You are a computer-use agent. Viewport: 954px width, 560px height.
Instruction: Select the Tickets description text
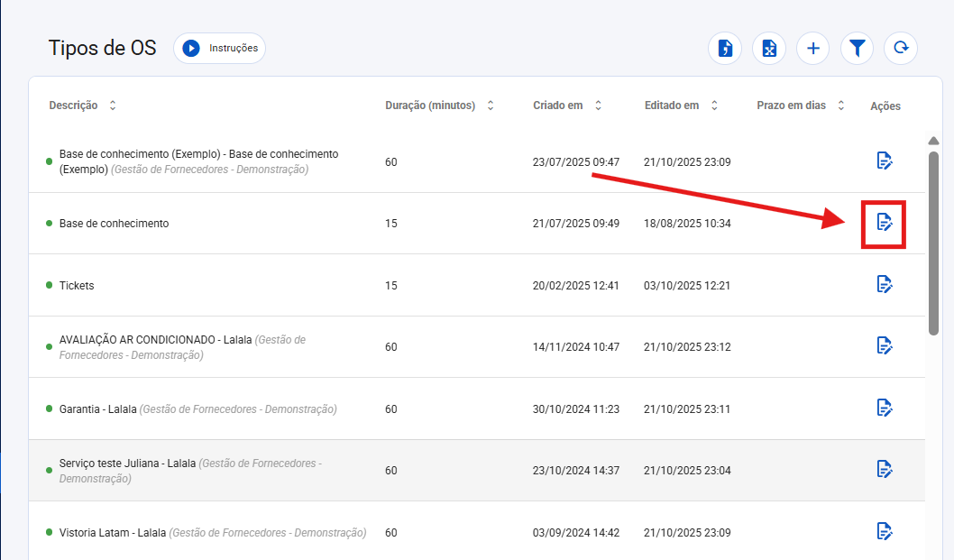pyautogui.click(x=77, y=286)
